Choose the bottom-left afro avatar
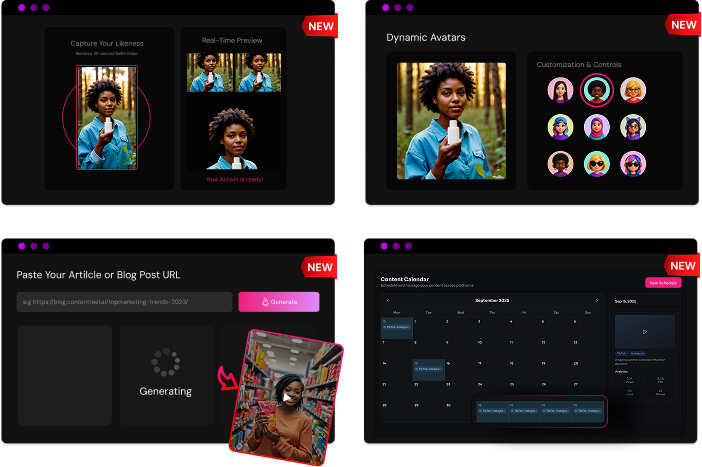This screenshot has width=702, height=467. coord(561,163)
